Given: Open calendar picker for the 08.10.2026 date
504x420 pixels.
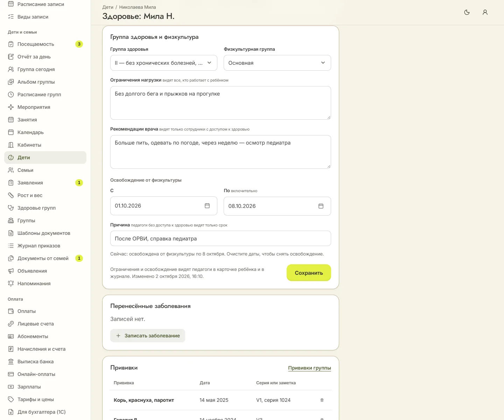Looking at the screenshot, I should [x=321, y=206].
